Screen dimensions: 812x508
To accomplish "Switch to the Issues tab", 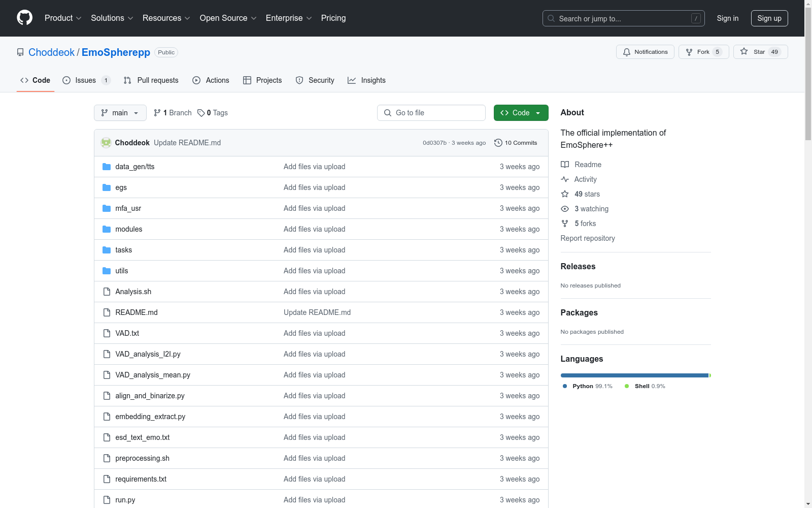I will point(86,80).
